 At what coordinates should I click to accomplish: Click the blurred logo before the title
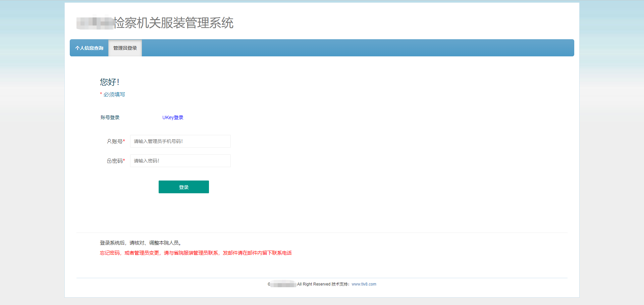coord(95,23)
